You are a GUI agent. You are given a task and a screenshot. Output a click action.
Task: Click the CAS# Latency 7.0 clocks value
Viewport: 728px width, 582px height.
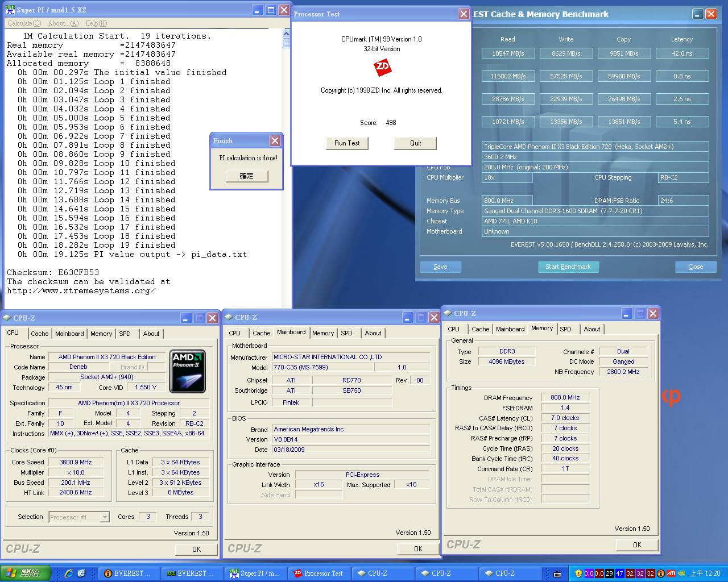[x=565, y=418]
